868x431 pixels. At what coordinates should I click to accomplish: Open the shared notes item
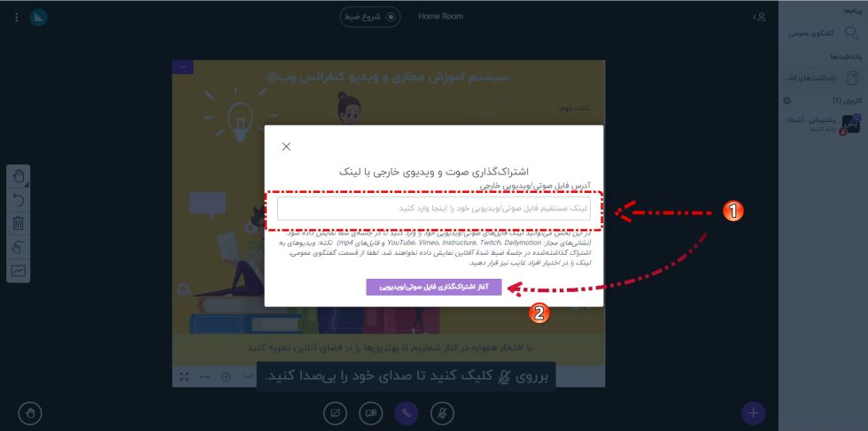tap(823, 78)
